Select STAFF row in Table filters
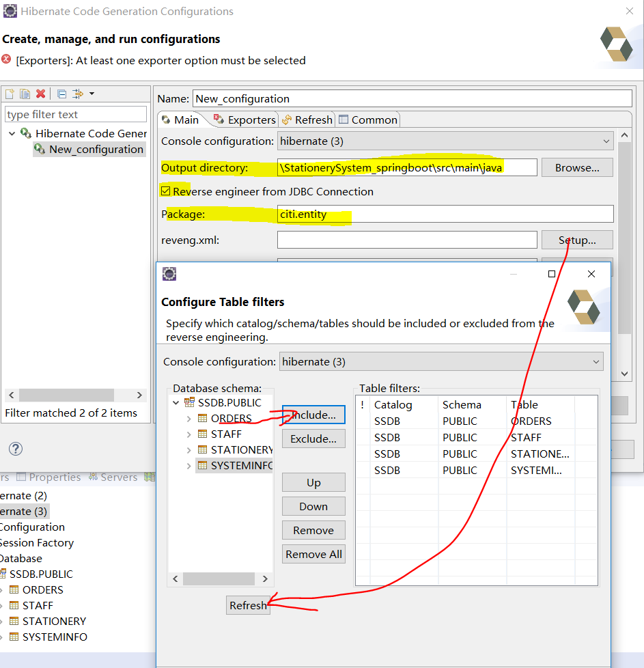 pos(476,438)
